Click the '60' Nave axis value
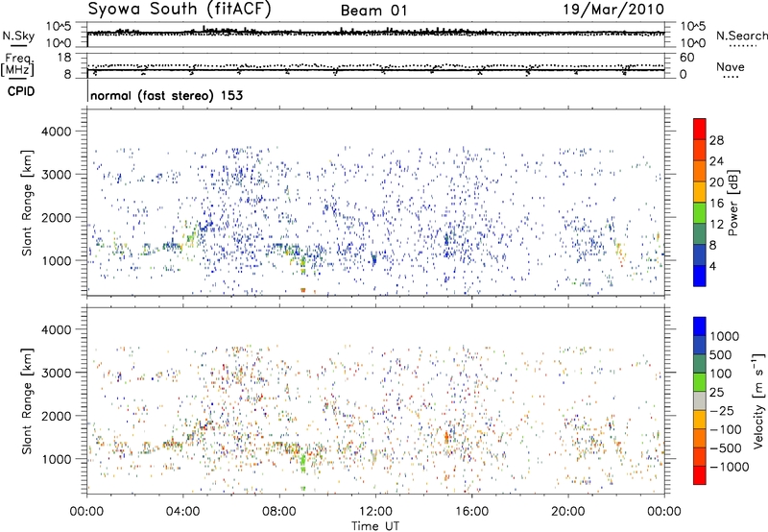 [686, 58]
